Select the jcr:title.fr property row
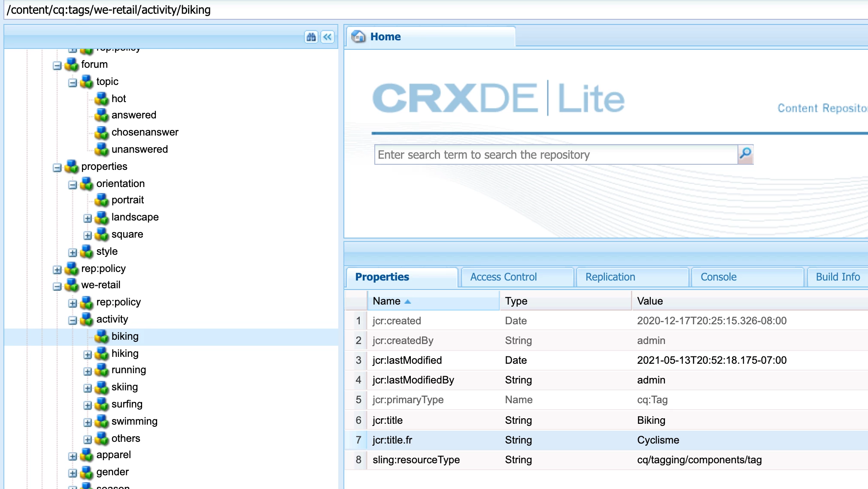Image resolution: width=868 pixels, height=489 pixels. point(515,440)
